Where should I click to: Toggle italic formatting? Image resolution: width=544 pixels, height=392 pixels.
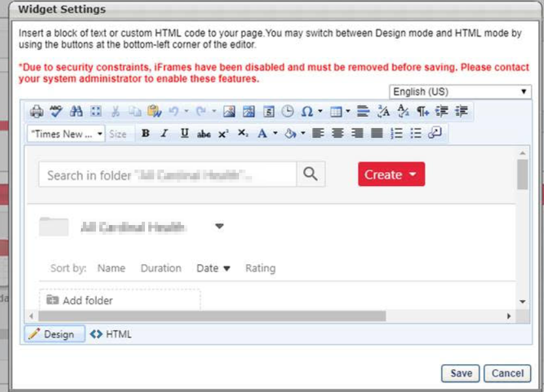(x=165, y=132)
